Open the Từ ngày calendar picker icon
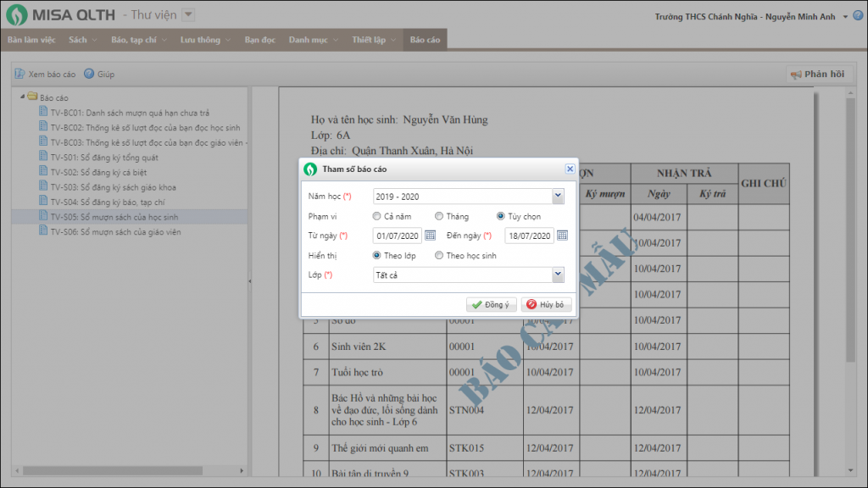868x488 pixels. tap(430, 236)
